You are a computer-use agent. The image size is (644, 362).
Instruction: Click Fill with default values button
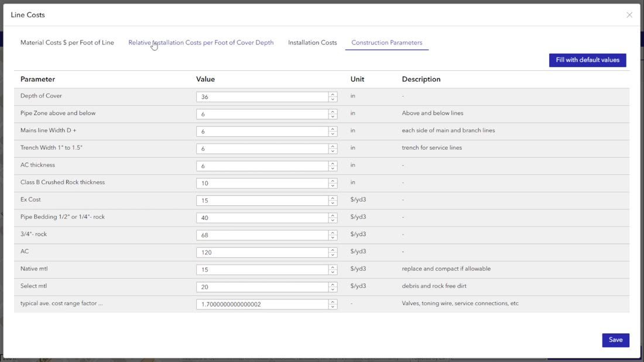[587, 60]
